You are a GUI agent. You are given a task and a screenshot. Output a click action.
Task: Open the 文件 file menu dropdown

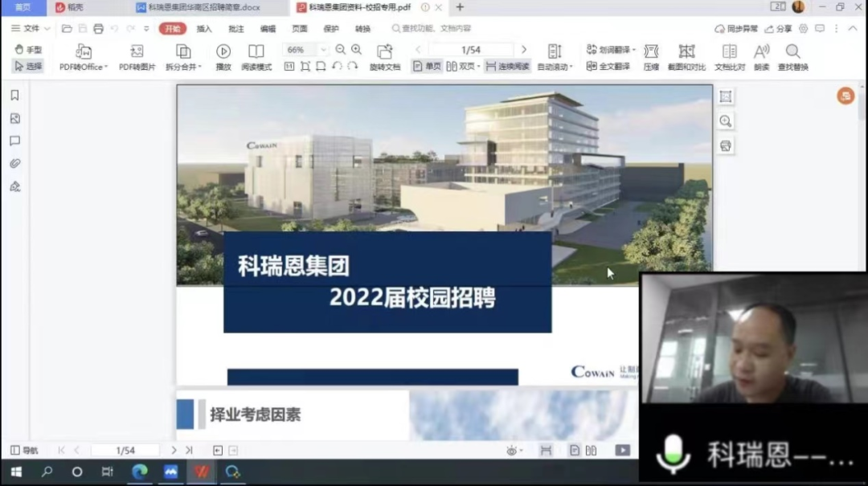31,28
